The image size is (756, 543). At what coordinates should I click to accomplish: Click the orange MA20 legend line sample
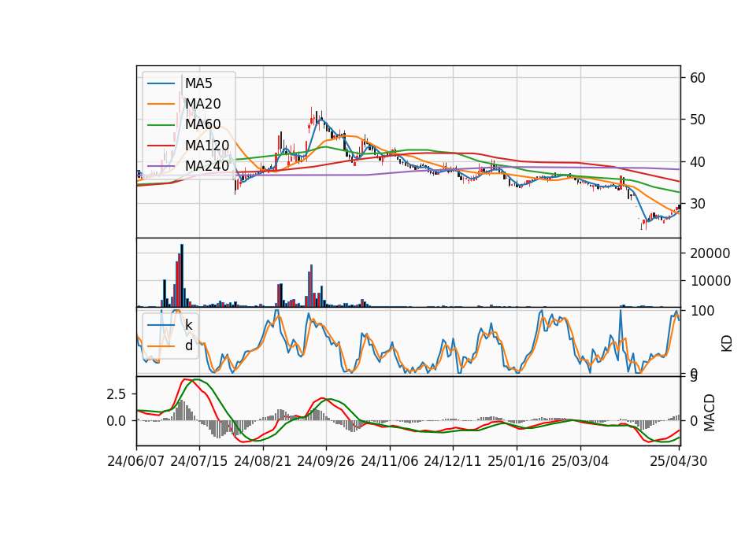click(x=161, y=104)
